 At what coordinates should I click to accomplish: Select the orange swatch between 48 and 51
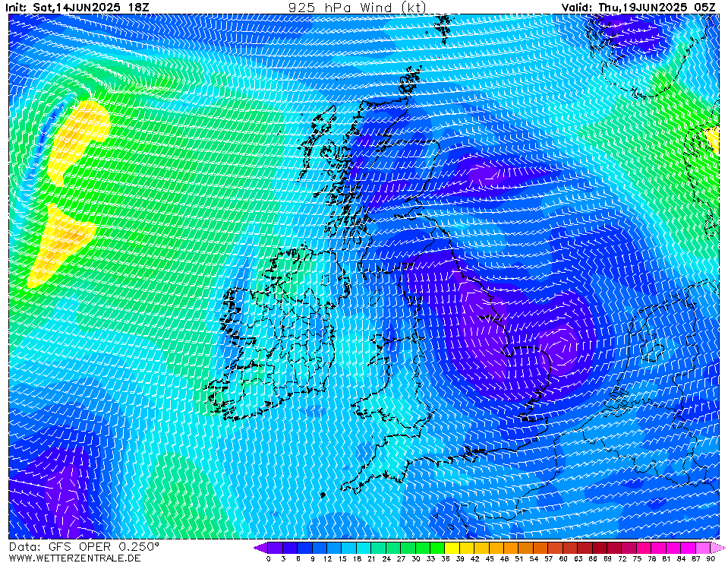pos(511,548)
